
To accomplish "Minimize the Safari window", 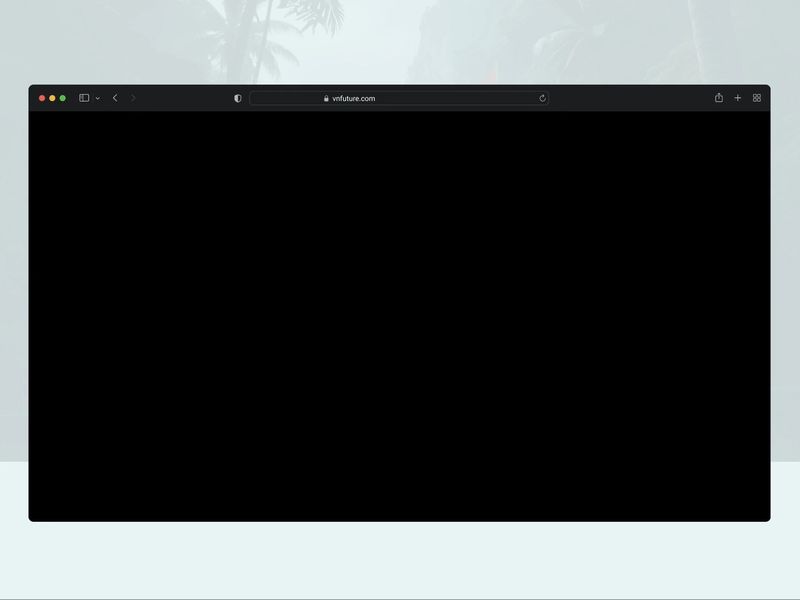I will tap(52, 98).
